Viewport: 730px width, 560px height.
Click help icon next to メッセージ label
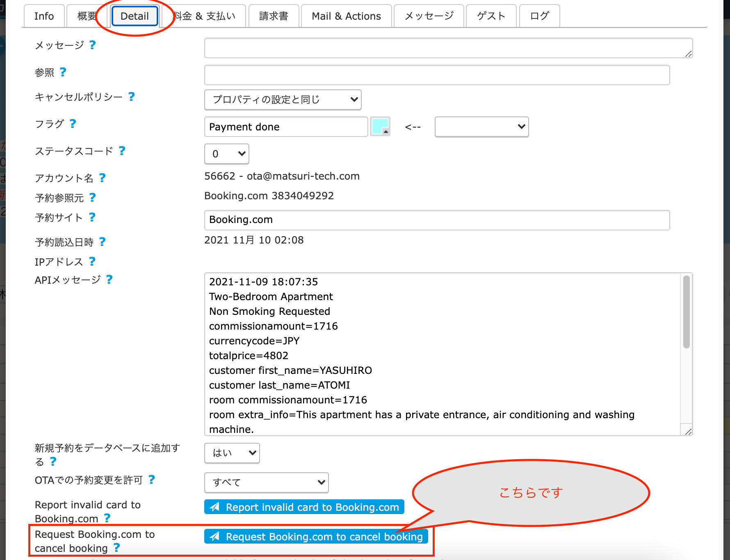[92, 45]
